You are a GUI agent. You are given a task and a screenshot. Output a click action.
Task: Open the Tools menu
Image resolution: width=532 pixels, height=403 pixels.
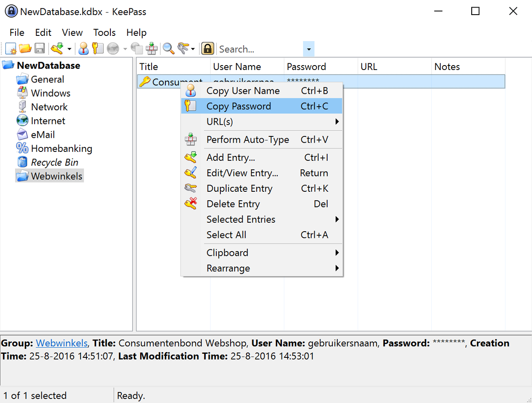click(x=104, y=32)
